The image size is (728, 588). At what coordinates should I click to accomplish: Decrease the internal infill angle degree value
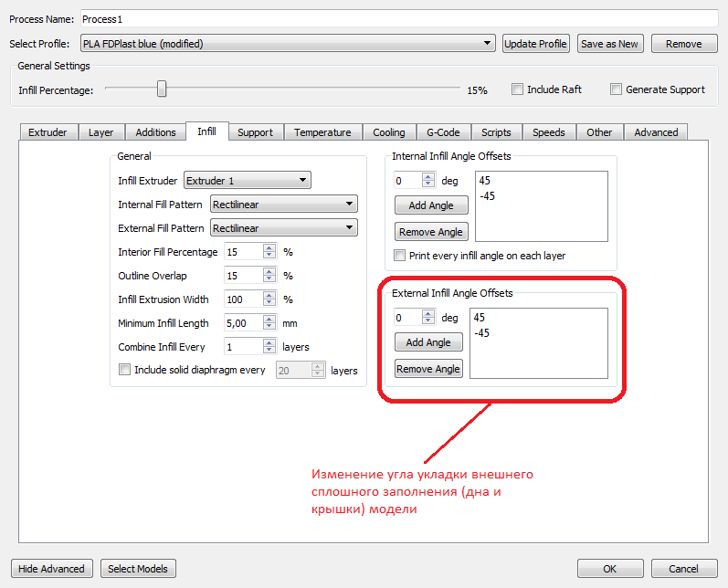pos(428,184)
